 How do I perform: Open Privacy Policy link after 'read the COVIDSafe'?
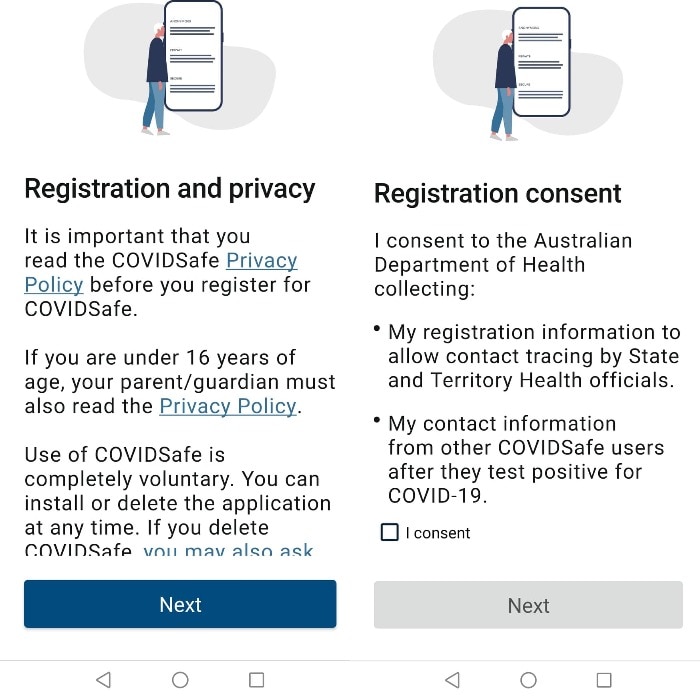(x=261, y=261)
